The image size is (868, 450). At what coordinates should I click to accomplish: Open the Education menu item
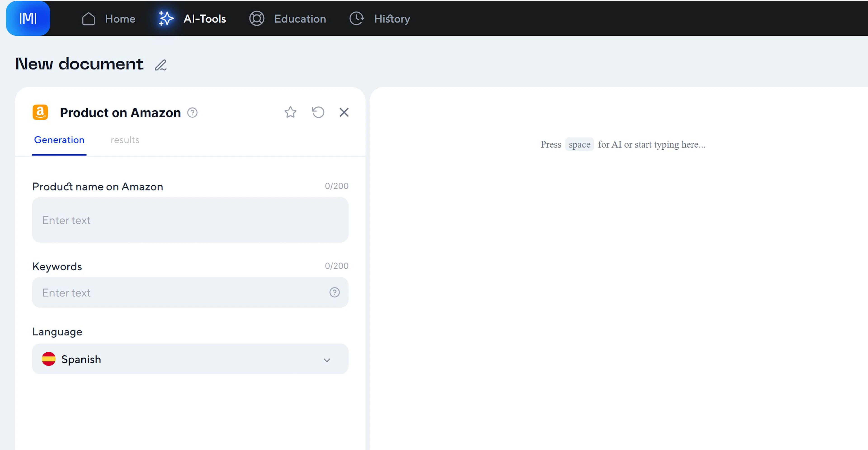[x=300, y=19]
